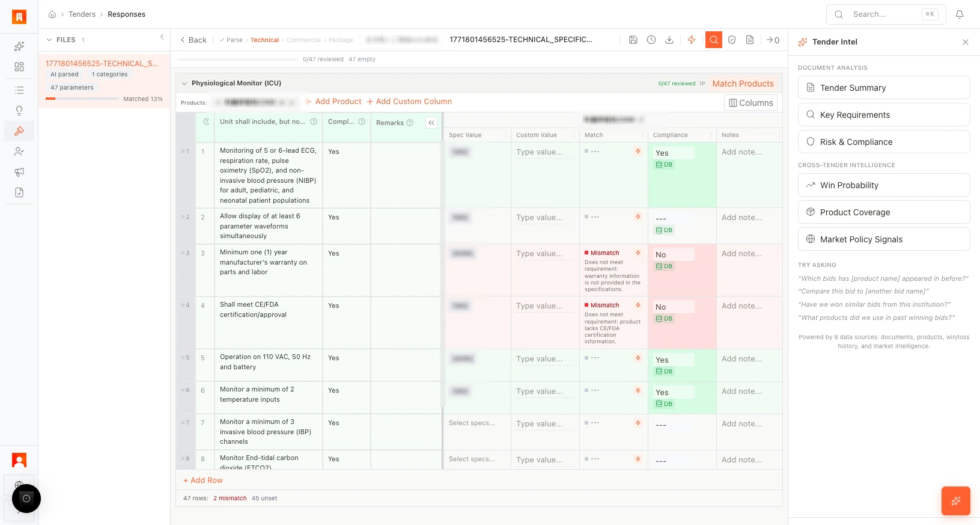Viewport: 980px width, 525px height.
Task: Click the orange building app logo
Action: [19, 17]
